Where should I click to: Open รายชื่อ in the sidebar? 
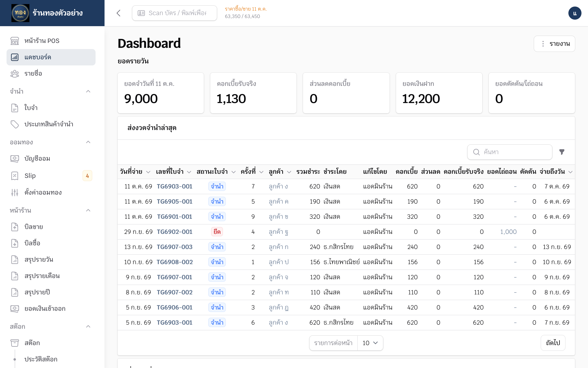pyautogui.click(x=51, y=74)
